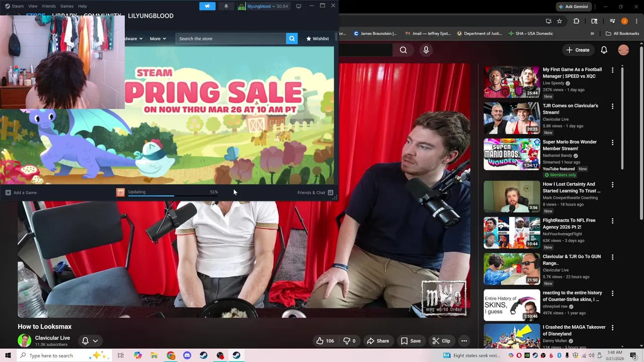Viewport: 644px width, 362px height.
Task: Open the Games menu in Steam
Action: tap(67, 6)
